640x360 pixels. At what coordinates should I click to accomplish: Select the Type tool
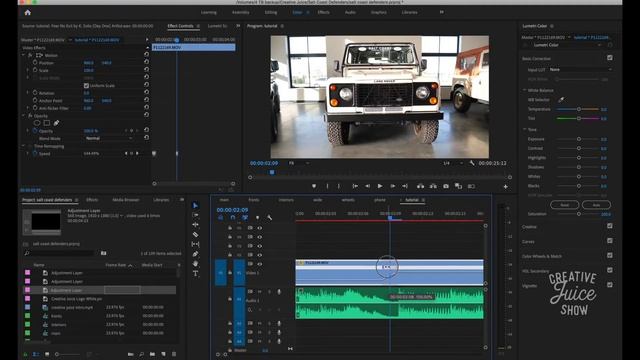tap(196, 273)
